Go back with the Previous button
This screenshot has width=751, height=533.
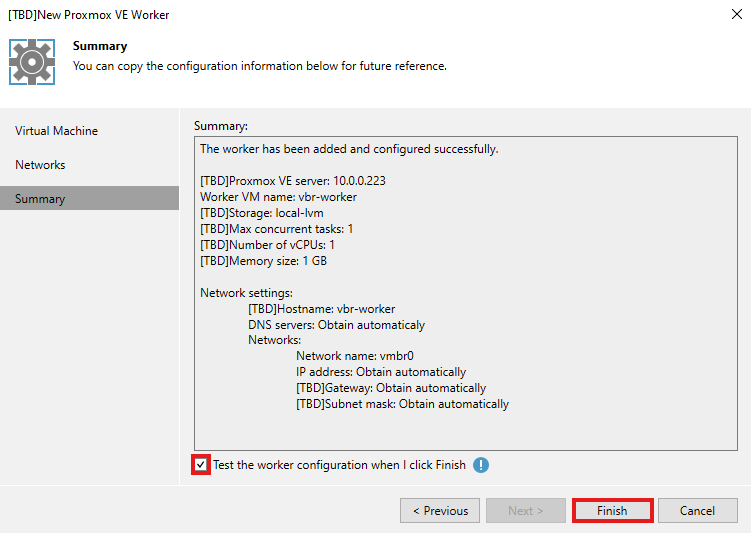pos(439,511)
